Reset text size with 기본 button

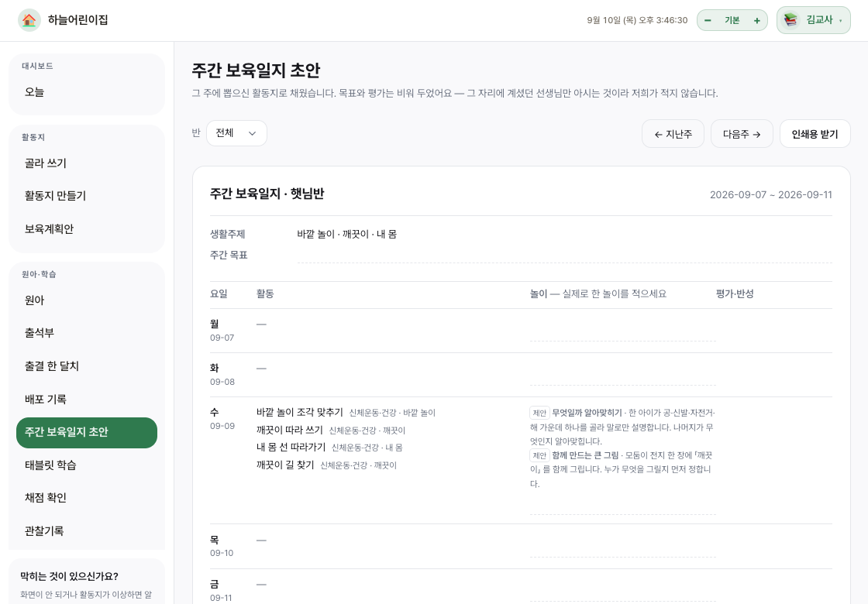click(732, 20)
